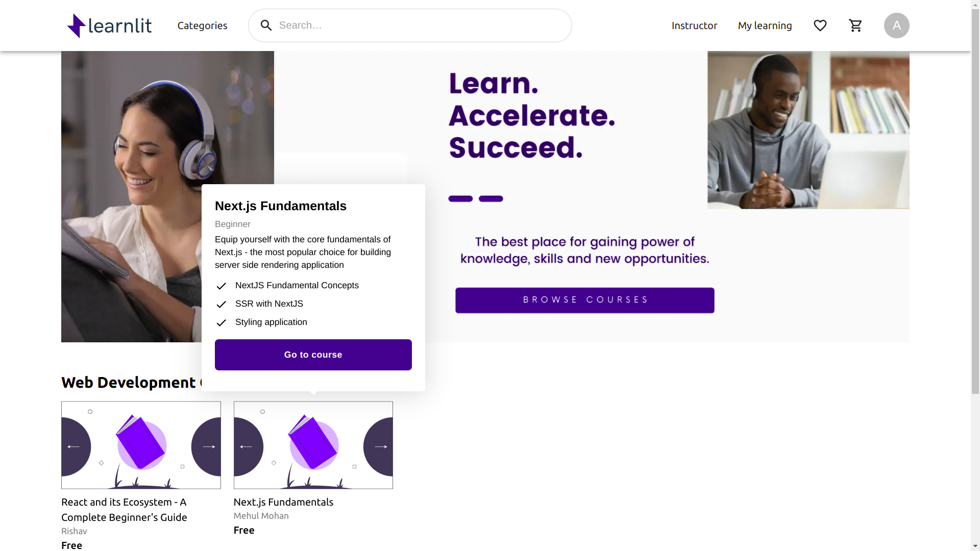The height and width of the screenshot is (551, 980).
Task: Click the Browse Courses button
Action: click(584, 300)
